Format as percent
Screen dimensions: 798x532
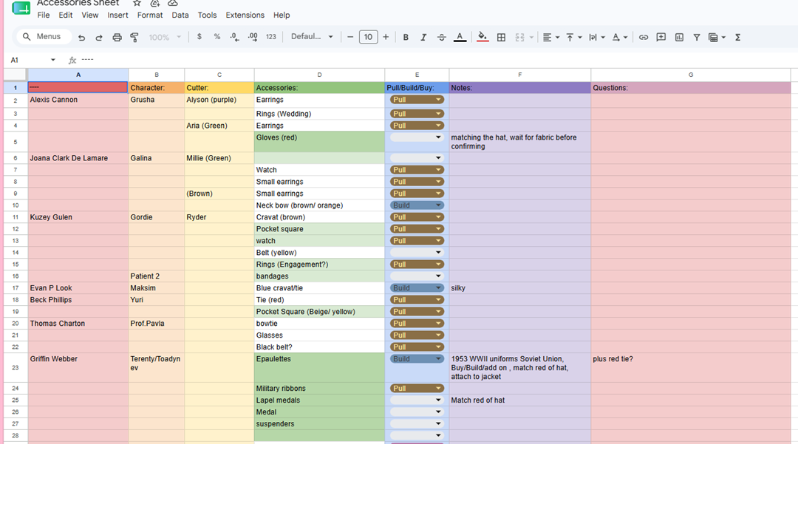(x=217, y=37)
